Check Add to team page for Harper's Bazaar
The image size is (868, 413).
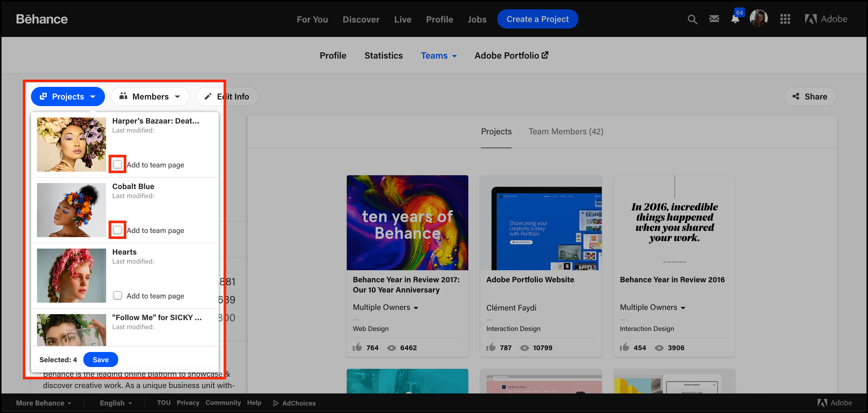tap(117, 164)
